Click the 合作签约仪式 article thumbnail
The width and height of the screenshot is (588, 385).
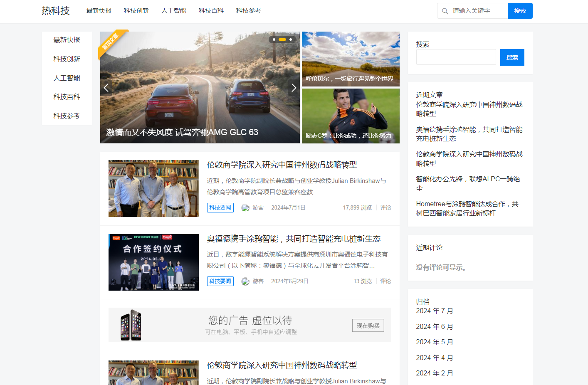click(153, 262)
